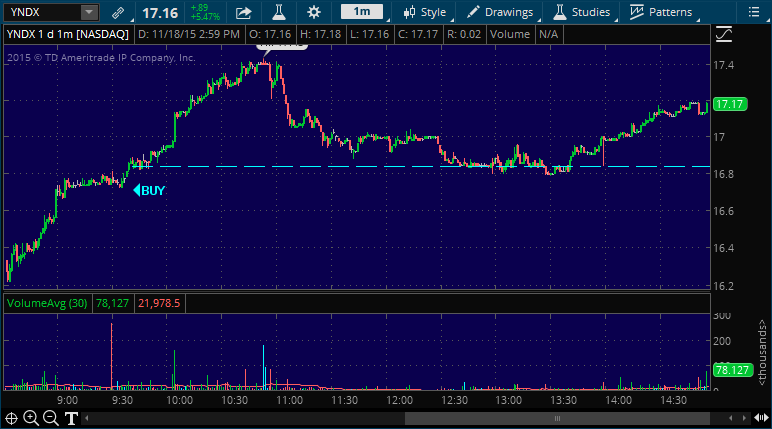
Task: Open the Studies menu
Action: (581, 12)
